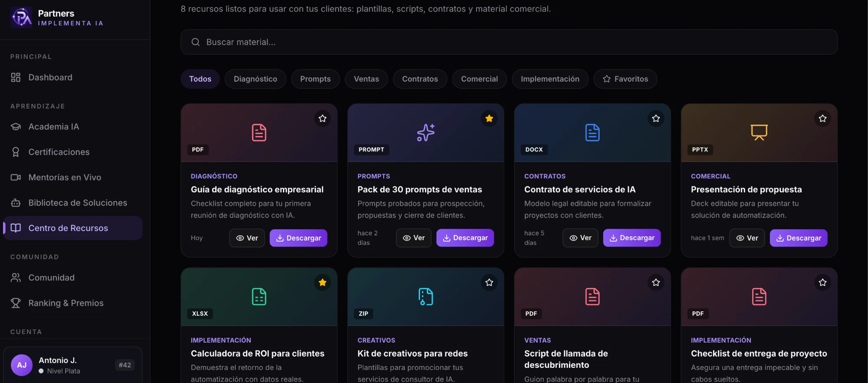Open Academia IA section
The width and height of the screenshot is (868, 383).
pos(72,127)
